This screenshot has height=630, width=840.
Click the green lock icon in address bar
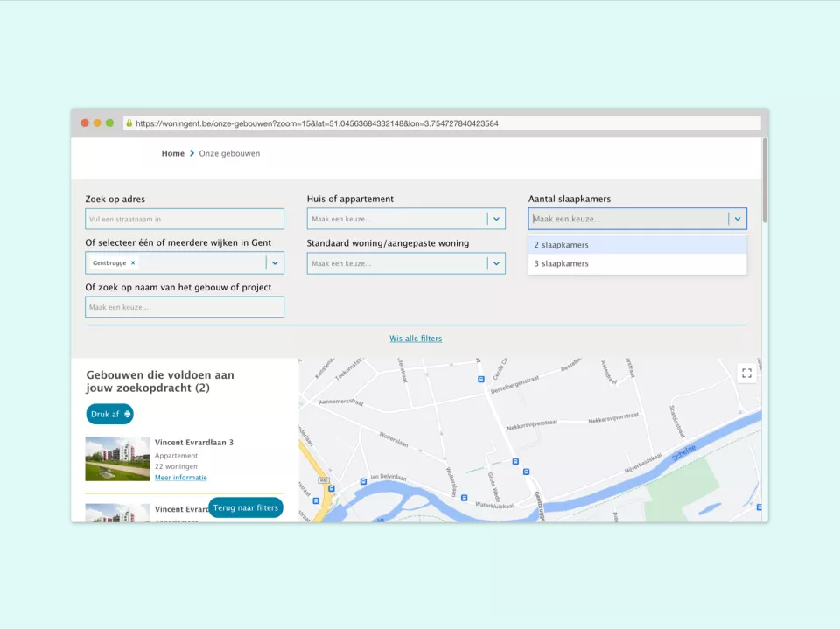pyautogui.click(x=129, y=123)
